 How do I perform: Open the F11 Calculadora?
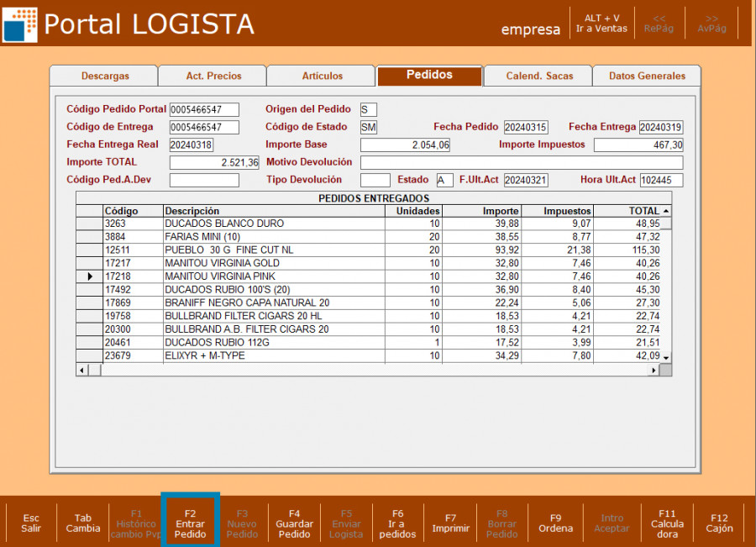coord(667,523)
